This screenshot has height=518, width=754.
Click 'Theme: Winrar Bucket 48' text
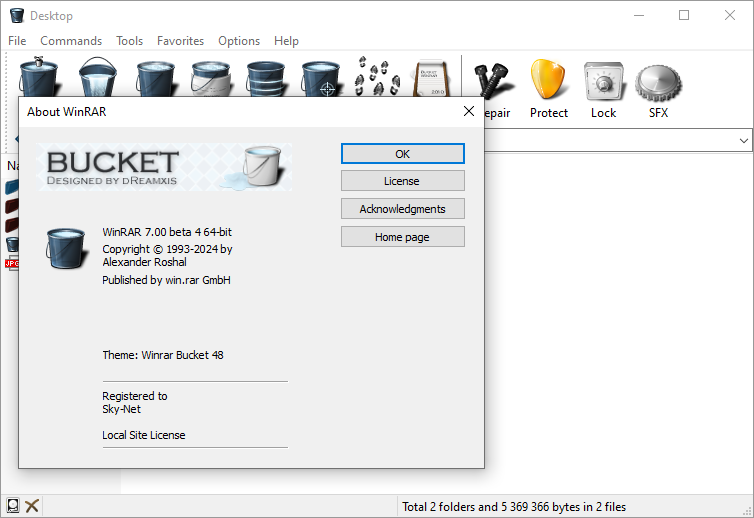coord(163,355)
